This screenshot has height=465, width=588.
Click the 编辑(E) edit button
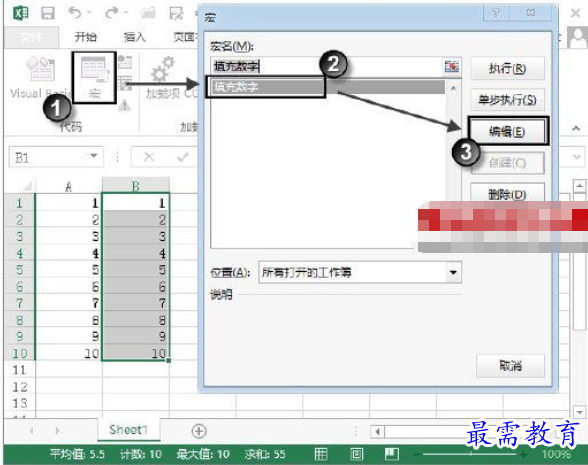(507, 132)
